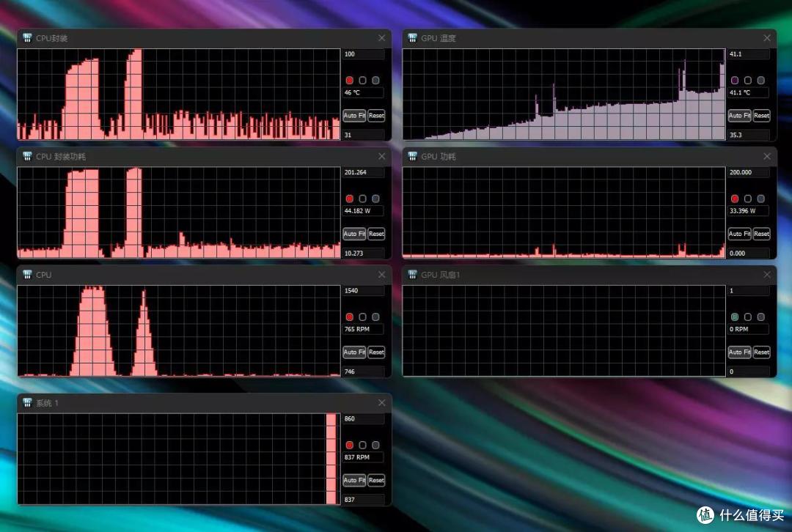Edit the max value 1540 in CPU fan window

pos(364,290)
